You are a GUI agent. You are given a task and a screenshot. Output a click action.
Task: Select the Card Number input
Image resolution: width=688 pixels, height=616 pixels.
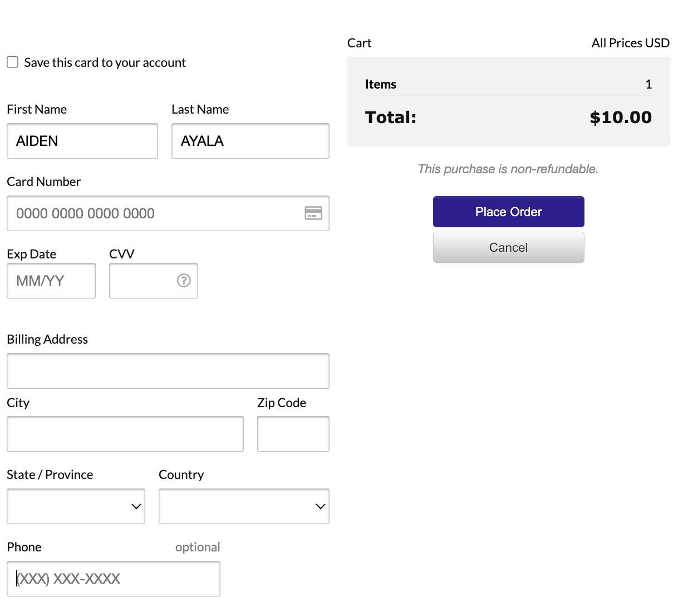pos(156,213)
